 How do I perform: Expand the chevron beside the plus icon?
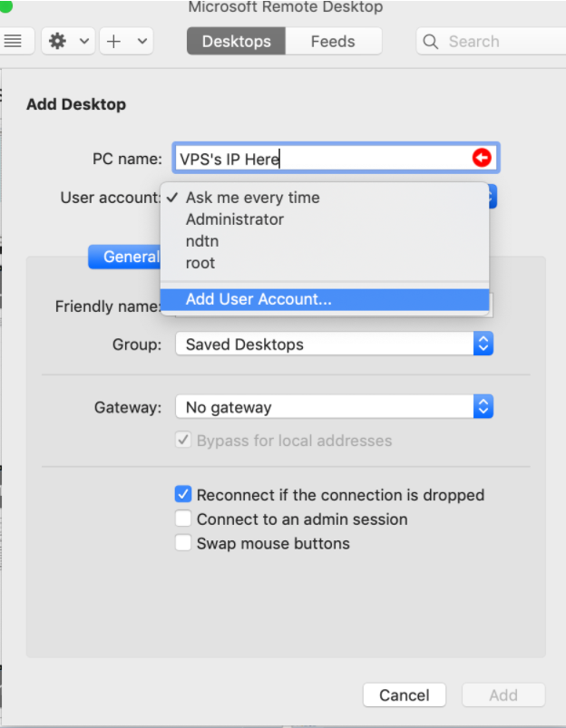click(x=141, y=42)
